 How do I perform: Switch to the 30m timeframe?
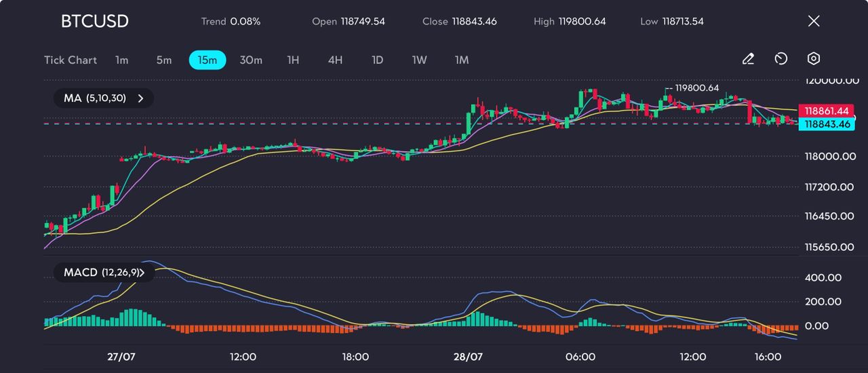point(251,60)
